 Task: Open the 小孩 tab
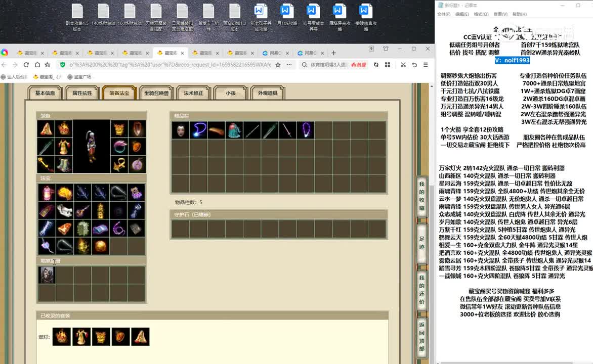coord(230,93)
